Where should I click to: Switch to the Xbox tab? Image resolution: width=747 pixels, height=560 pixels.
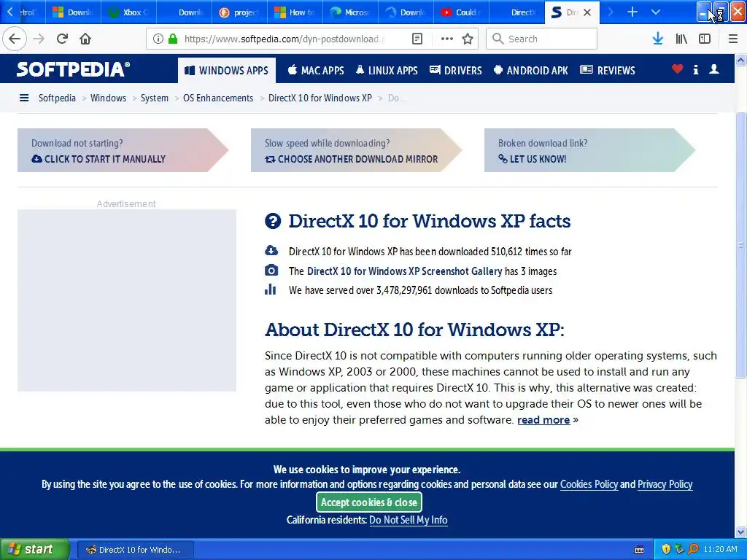click(x=128, y=12)
